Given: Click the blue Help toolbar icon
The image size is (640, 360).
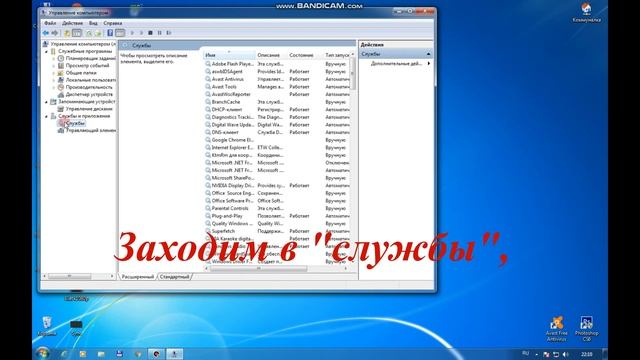Looking at the screenshot, I should coord(110,33).
